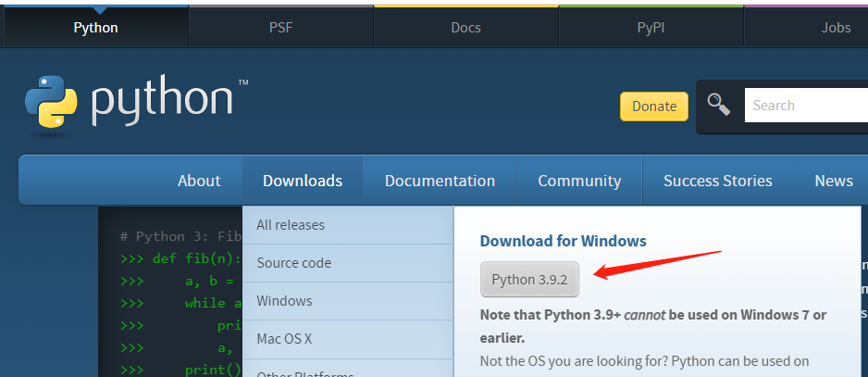Click the search magnifier icon
The width and height of the screenshot is (868, 377).
tap(718, 105)
